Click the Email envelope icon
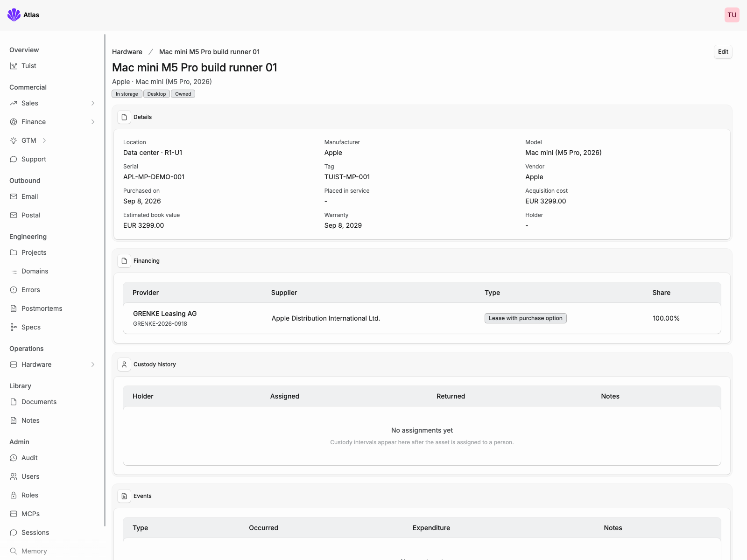This screenshot has width=747, height=560. point(14,196)
